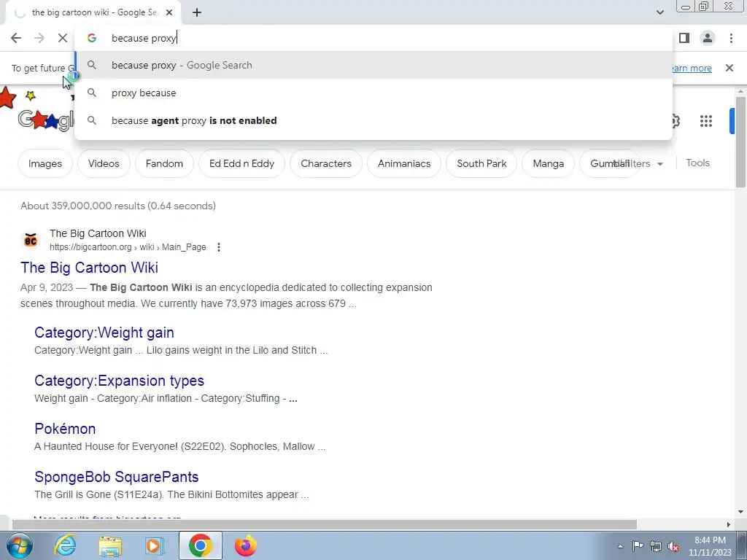Click the Big Cartoon Wiki favicon
The height and width of the screenshot is (560, 747).
point(31,239)
